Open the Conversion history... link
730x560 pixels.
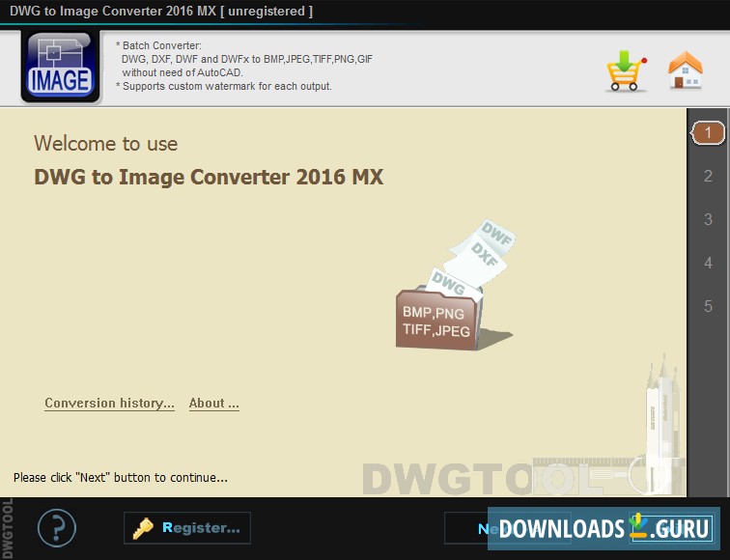coord(109,404)
